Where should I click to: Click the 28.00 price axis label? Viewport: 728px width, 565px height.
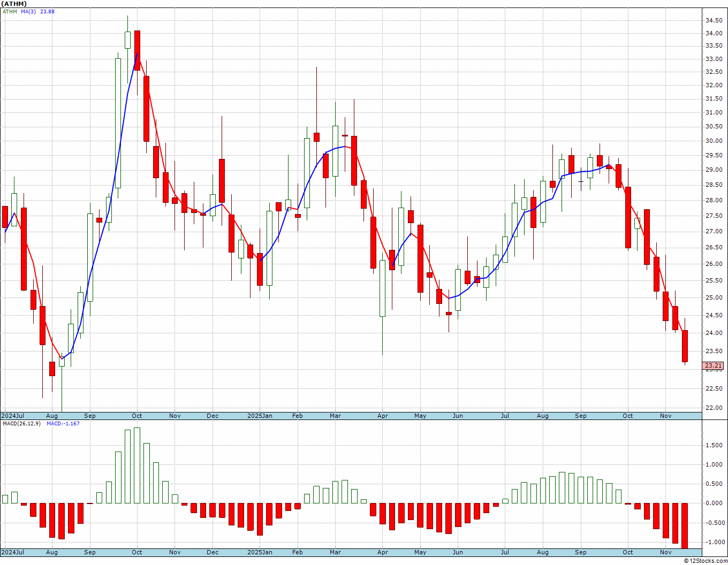tap(713, 200)
